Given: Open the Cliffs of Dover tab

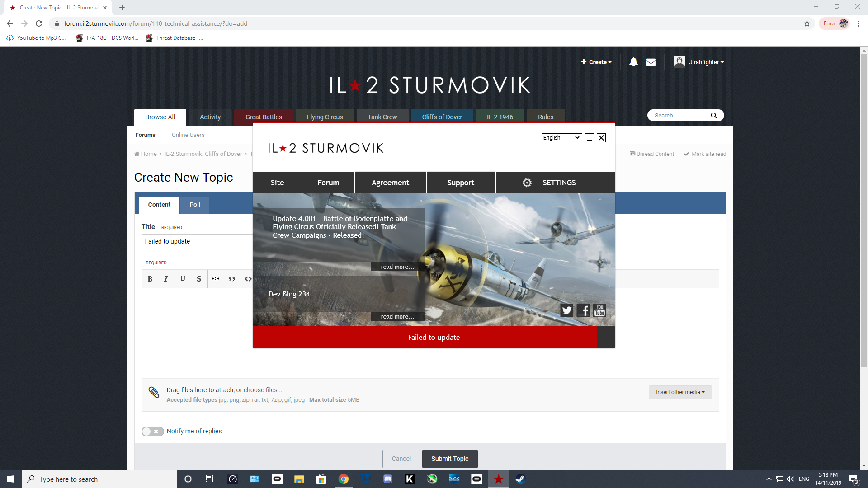Looking at the screenshot, I should pos(442,117).
